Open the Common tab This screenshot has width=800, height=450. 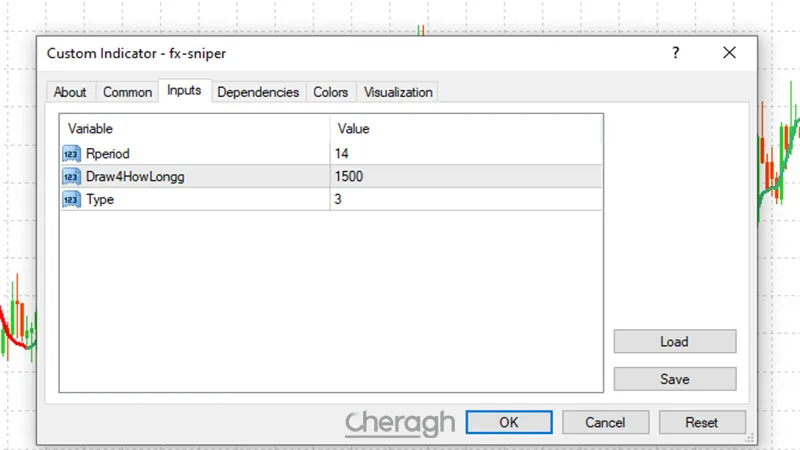(x=128, y=92)
